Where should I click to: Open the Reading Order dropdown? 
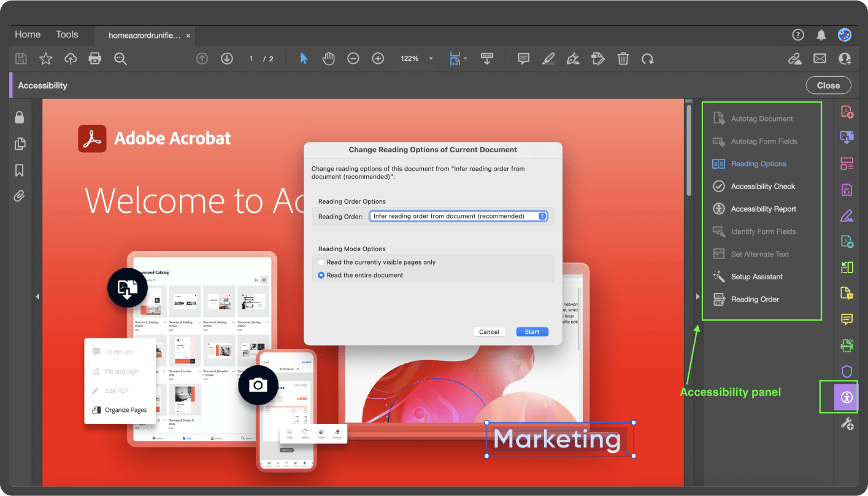click(458, 216)
